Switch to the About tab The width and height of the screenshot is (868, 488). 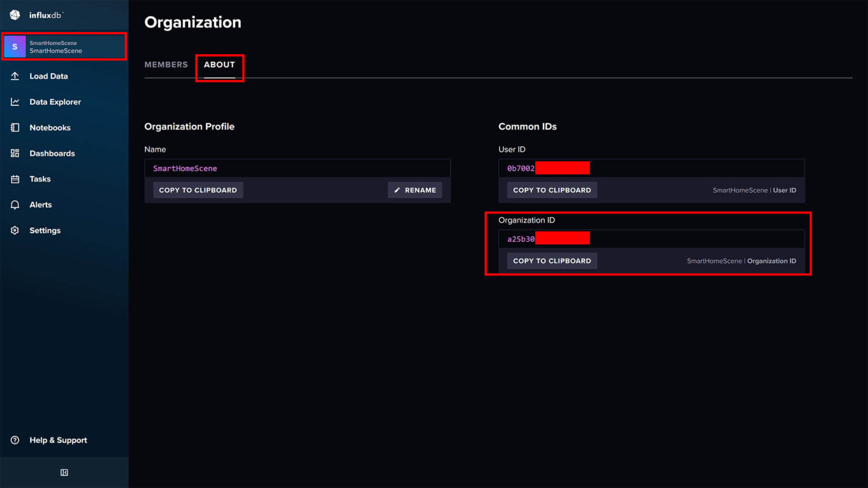pyautogui.click(x=219, y=64)
